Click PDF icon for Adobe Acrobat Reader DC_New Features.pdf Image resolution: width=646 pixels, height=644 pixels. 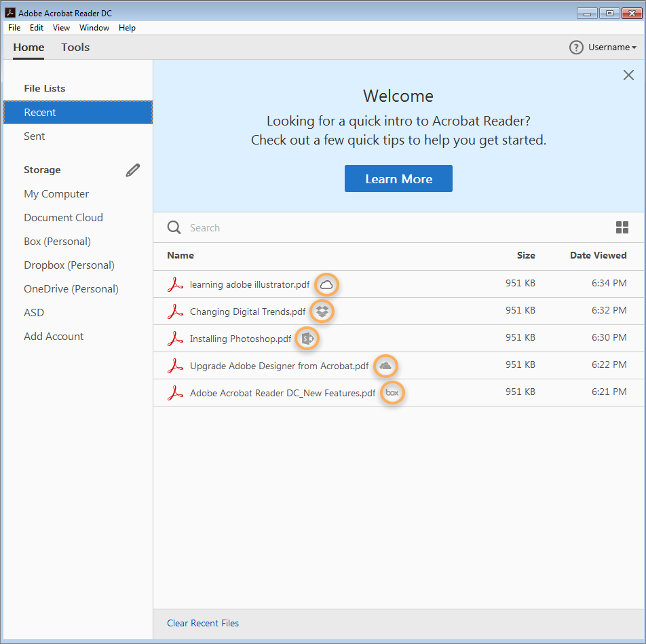175,393
